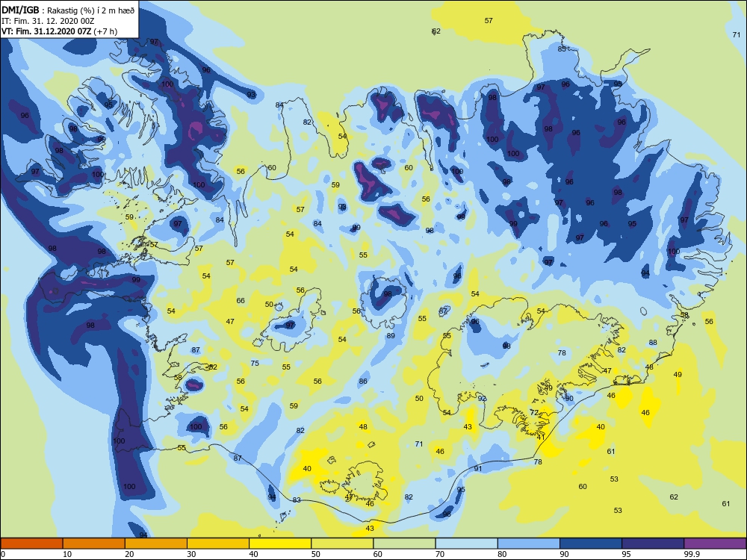Click the humidity value '72' on the map
The height and width of the screenshot is (560, 747).
pyautogui.click(x=534, y=413)
